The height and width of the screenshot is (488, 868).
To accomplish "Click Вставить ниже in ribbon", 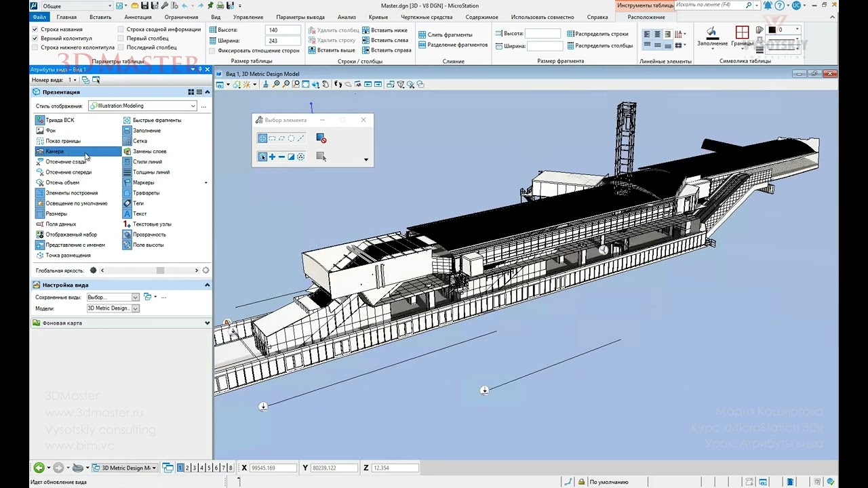I will [385, 30].
